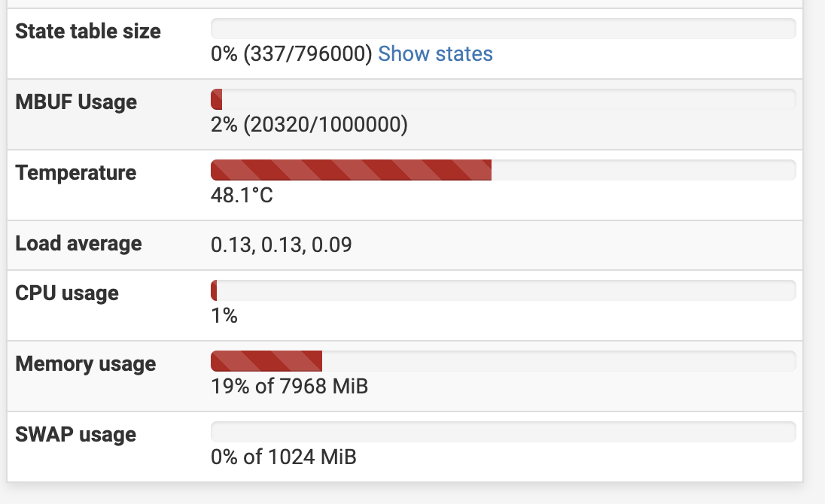Click the CPU usage progress bar
Image resolution: width=825 pixels, height=504 pixels.
pos(503,290)
